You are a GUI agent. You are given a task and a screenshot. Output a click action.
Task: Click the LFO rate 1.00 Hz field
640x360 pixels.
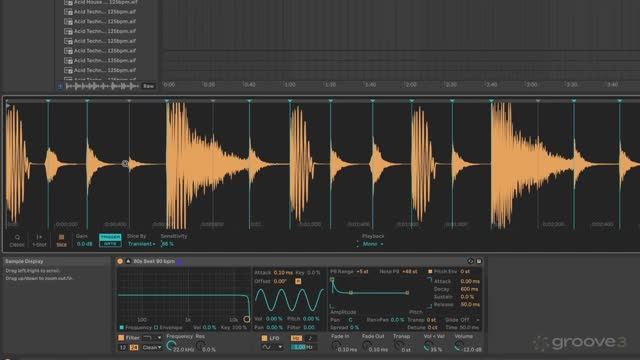(x=304, y=347)
